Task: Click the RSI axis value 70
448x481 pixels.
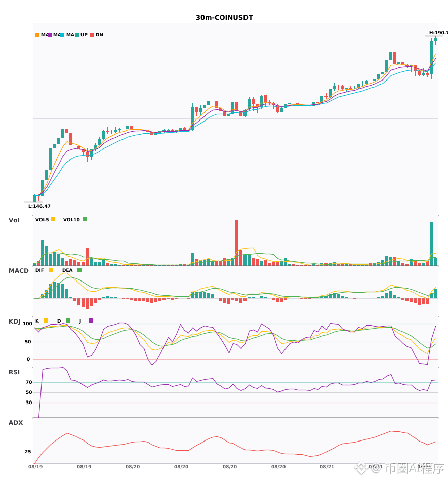Action: (x=29, y=382)
